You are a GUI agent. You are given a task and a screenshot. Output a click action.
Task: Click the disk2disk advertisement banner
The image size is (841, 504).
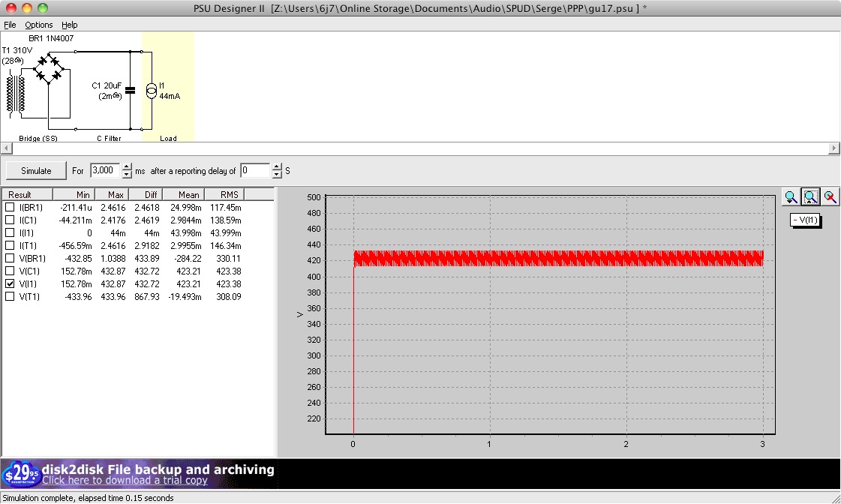138,474
